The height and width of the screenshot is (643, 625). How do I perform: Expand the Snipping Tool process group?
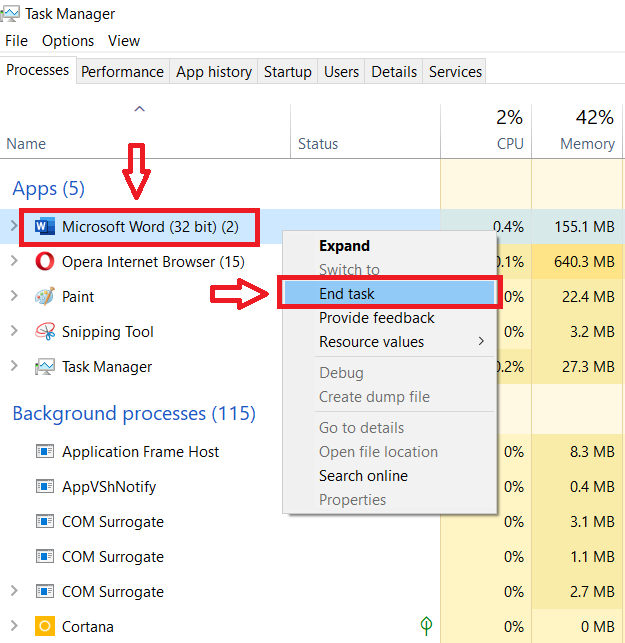tap(14, 331)
